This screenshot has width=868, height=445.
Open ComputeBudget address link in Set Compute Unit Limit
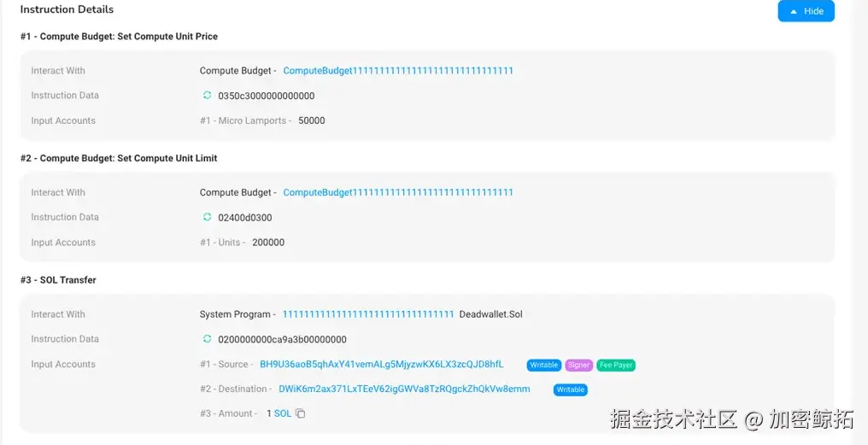click(x=398, y=192)
